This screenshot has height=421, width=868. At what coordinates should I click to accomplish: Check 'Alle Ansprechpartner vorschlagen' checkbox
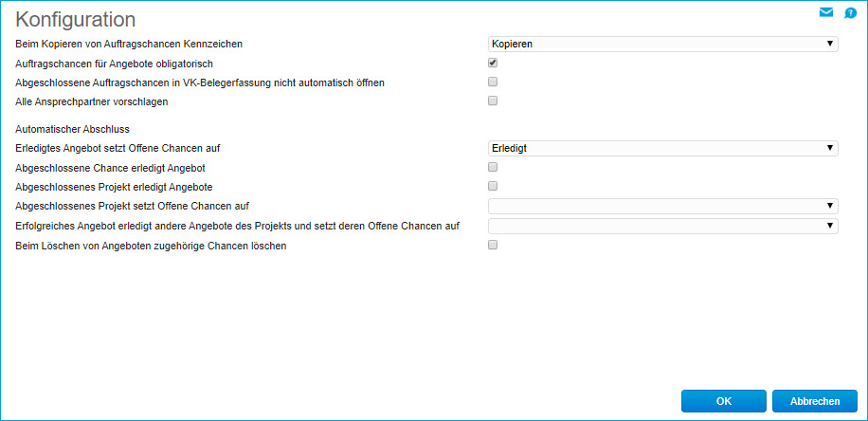click(x=493, y=101)
